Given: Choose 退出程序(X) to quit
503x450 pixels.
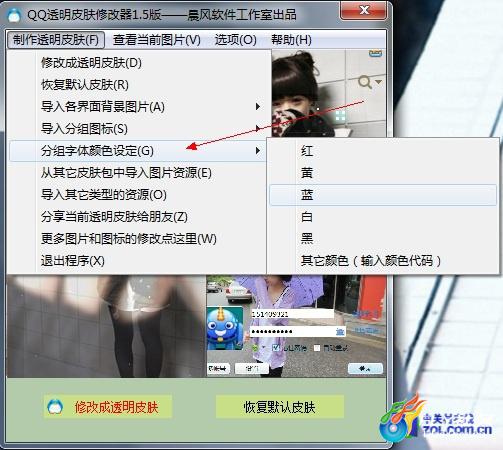Looking at the screenshot, I should coord(137,261).
